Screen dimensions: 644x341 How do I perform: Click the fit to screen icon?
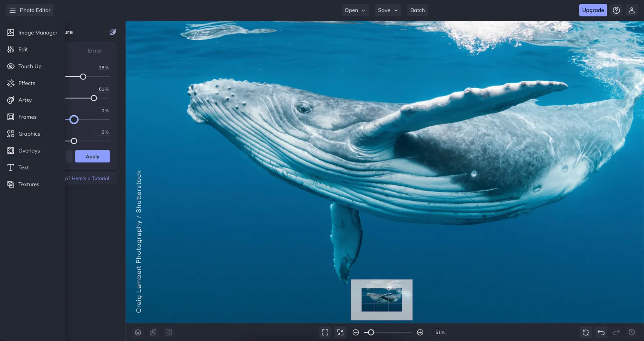pos(325,333)
